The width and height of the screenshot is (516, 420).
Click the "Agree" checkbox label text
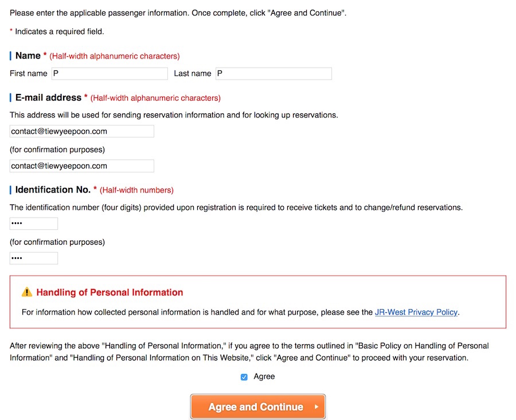click(264, 376)
